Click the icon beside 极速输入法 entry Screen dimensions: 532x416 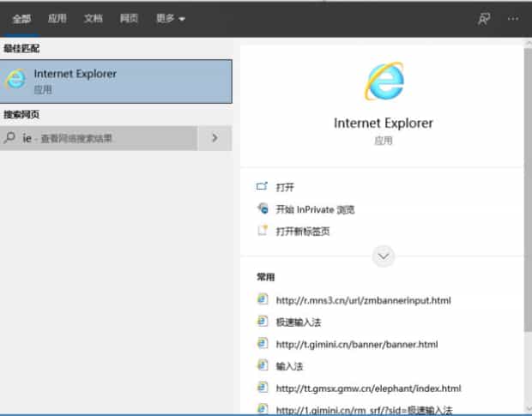click(x=263, y=322)
